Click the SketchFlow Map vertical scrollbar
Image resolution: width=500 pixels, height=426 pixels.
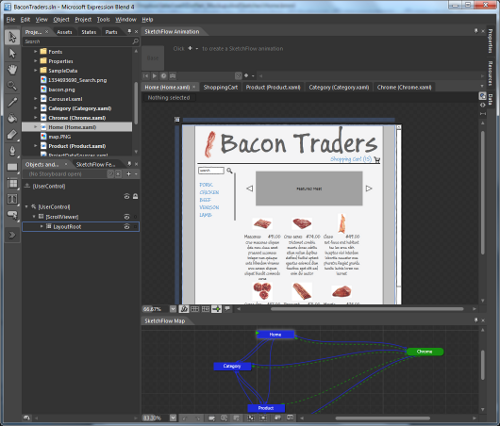pyautogui.click(x=482, y=365)
